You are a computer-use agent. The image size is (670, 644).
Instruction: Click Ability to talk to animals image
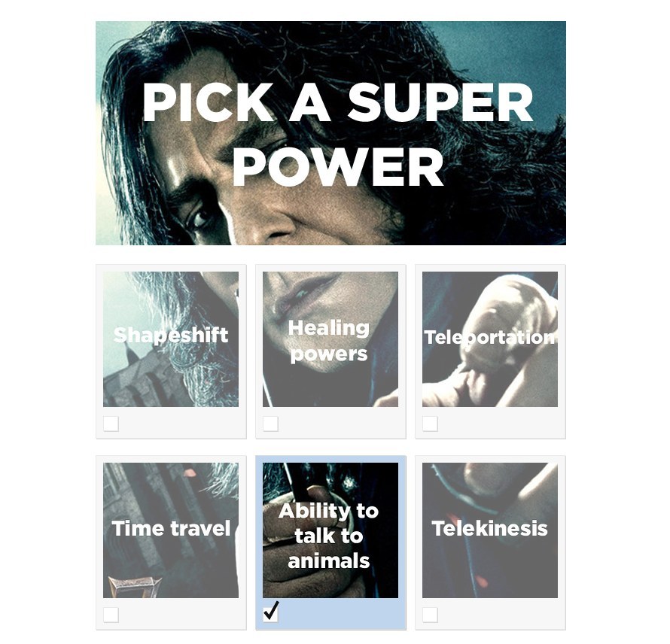click(330, 530)
